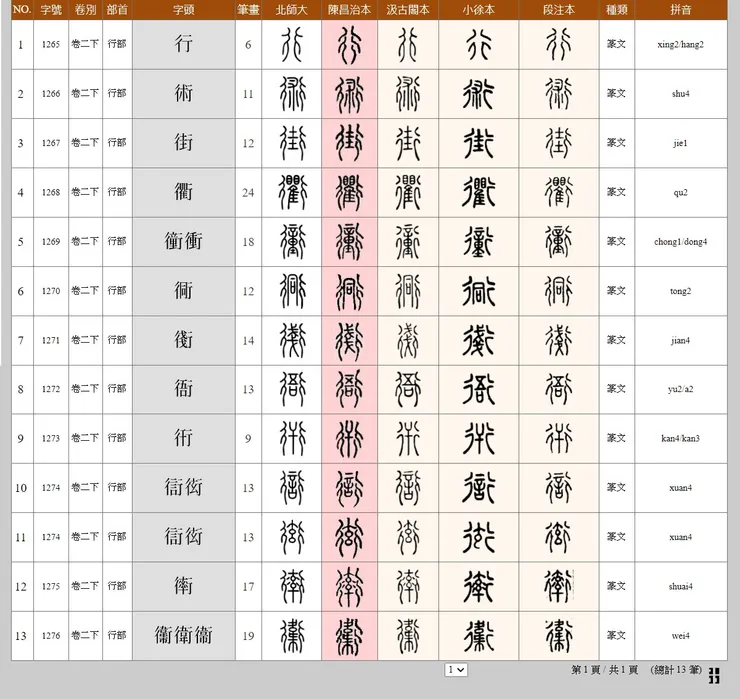Click the 字頭 column header
Viewport: 740px width, 699px height.
(x=184, y=10)
